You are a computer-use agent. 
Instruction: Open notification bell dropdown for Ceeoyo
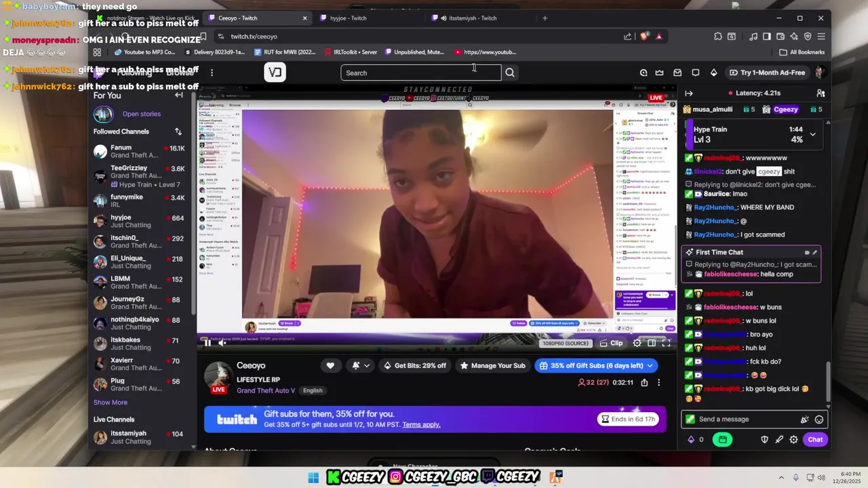coord(360,365)
